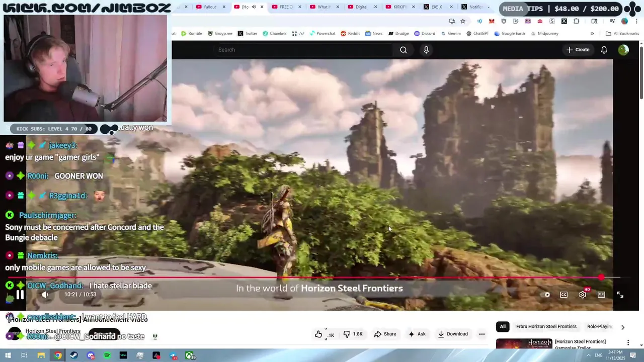644x362 pixels.
Task: Select the All filter chip
Action: [503, 326]
